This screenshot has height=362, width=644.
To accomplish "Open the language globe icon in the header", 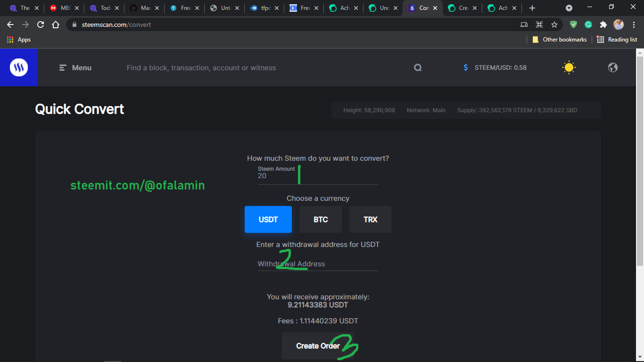I will click(x=613, y=67).
